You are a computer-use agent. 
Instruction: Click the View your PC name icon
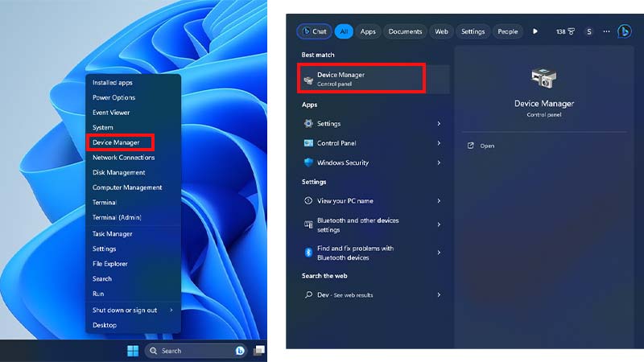[x=308, y=200]
